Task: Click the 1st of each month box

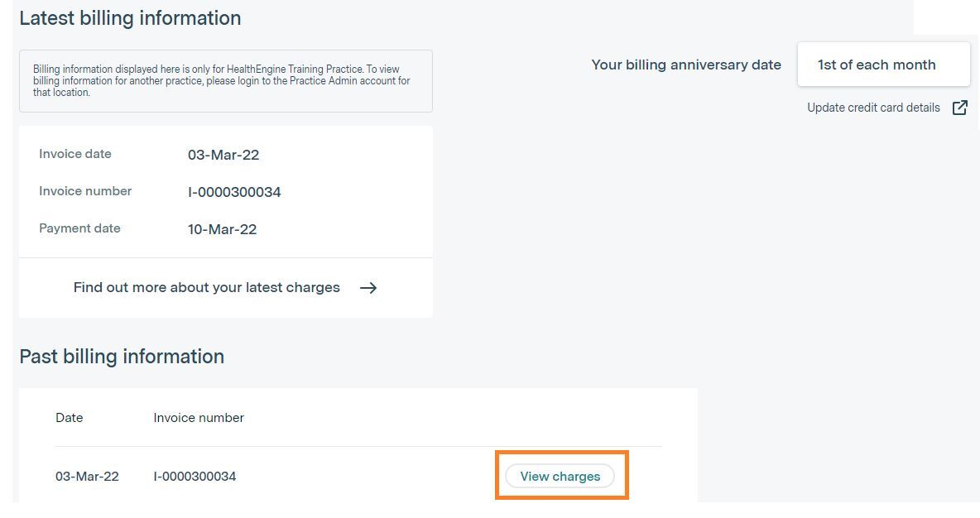Action: tap(883, 65)
